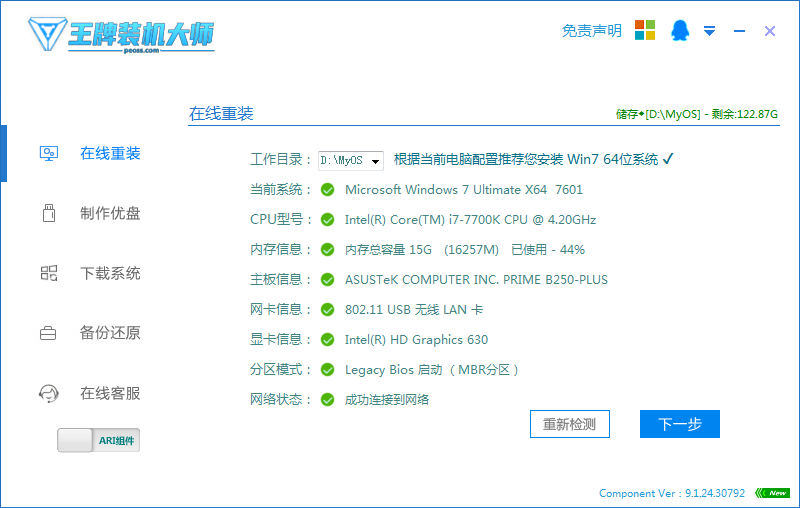Click green check beside 分区模式

[328, 370]
